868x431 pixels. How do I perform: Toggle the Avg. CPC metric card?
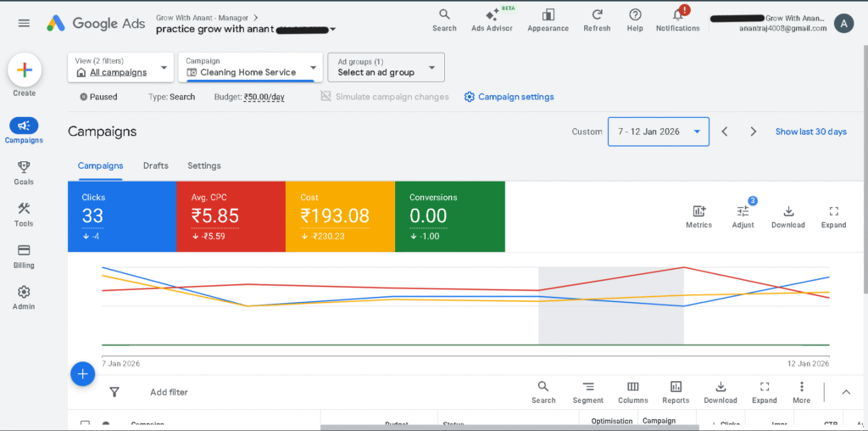point(231,216)
